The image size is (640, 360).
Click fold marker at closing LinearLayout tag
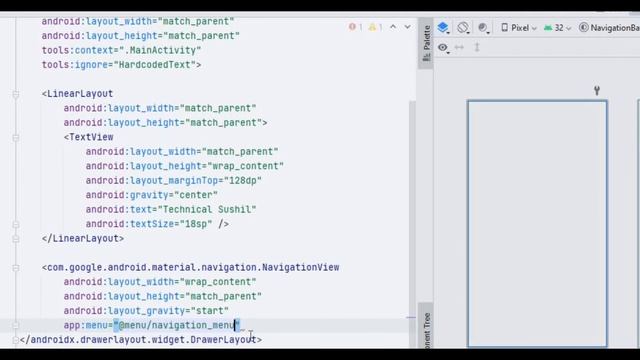(x=16, y=239)
